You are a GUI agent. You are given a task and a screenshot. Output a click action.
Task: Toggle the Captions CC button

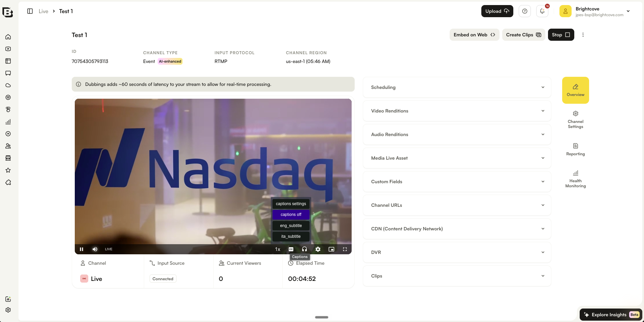pos(291,249)
